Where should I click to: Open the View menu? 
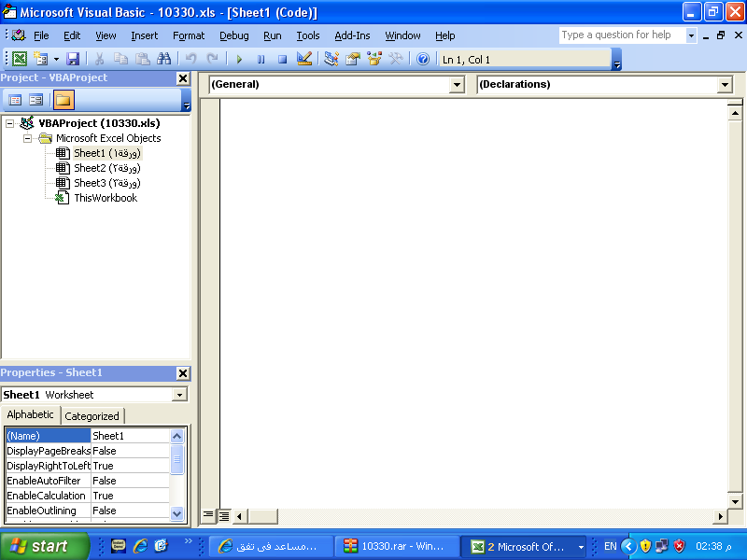click(x=106, y=35)
